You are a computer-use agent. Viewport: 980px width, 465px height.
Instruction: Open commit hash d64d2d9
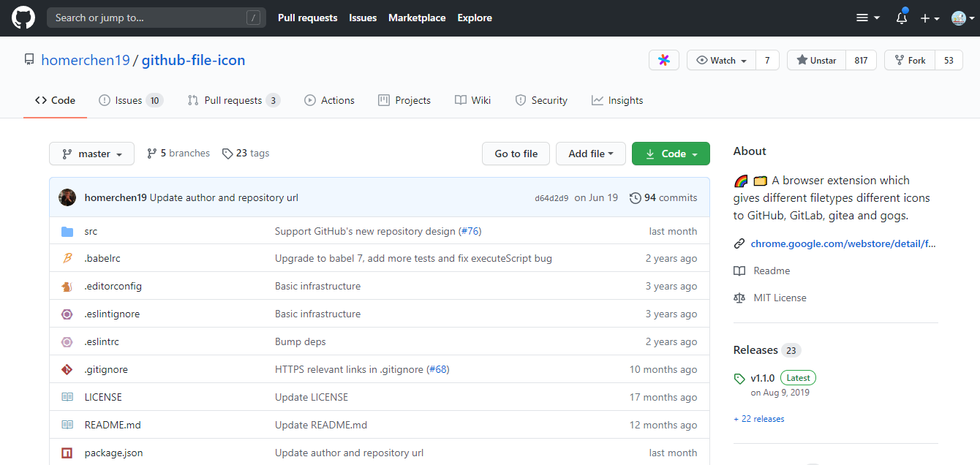[x=551, y=198]
